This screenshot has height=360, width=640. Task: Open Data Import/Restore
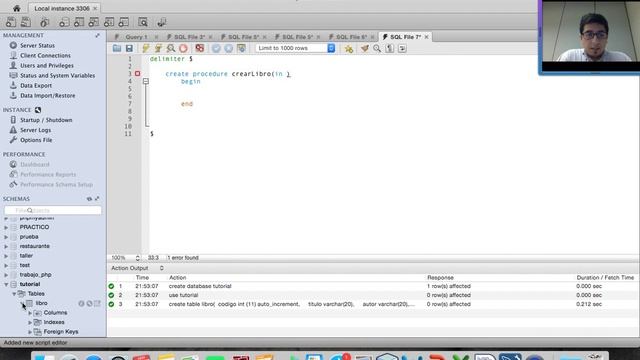48,96
